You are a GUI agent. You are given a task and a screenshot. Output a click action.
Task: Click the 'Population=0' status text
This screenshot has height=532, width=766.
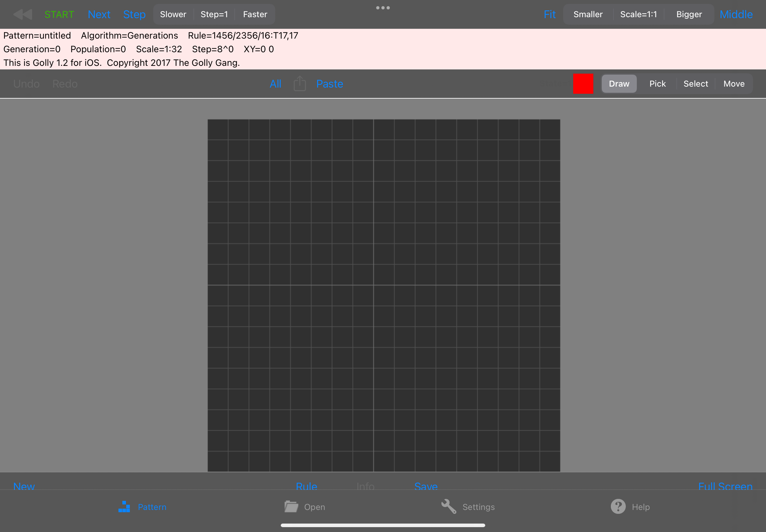coord(98,49)
